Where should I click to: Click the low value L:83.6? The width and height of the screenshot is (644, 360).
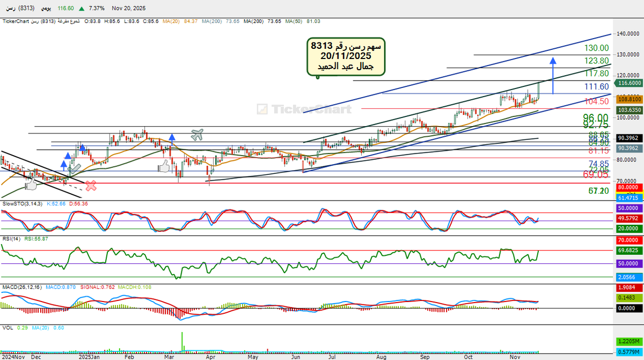point(131,21)
